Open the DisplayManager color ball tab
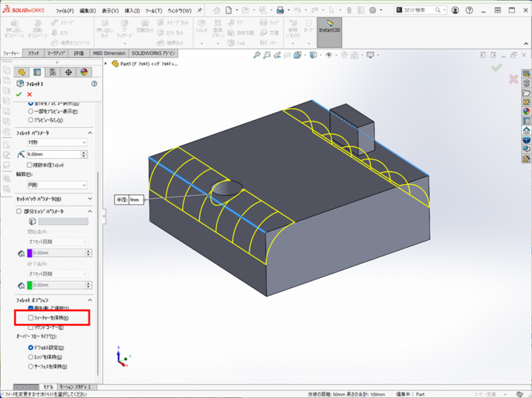Screen dimensions: 532x398 (x=83, y=72)
